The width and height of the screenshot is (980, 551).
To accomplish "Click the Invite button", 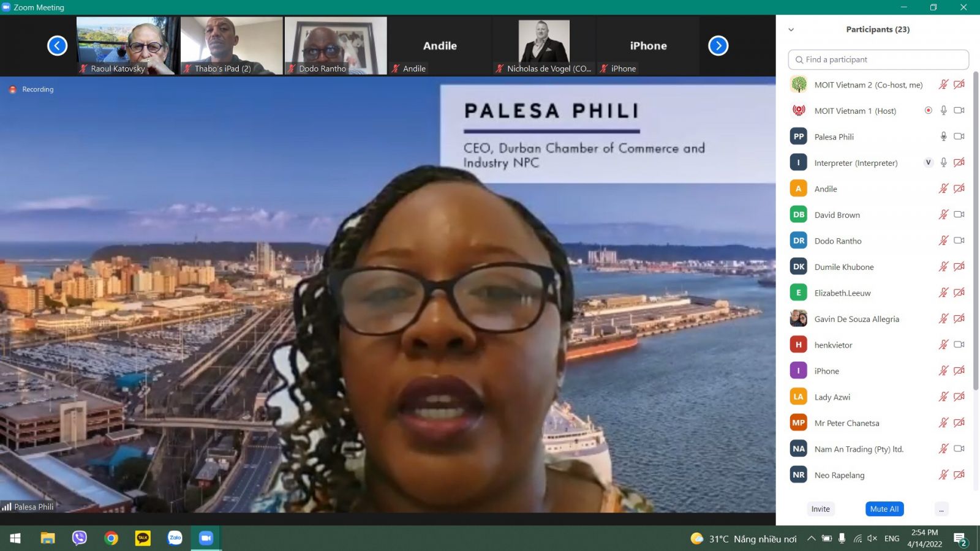I will point(820,509).
